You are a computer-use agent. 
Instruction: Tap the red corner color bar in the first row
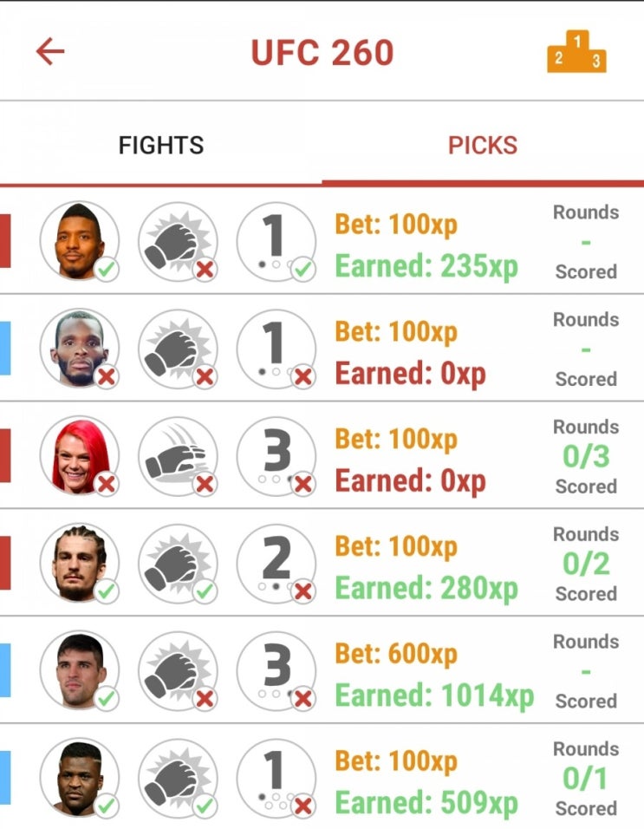[x=5, y=241]
